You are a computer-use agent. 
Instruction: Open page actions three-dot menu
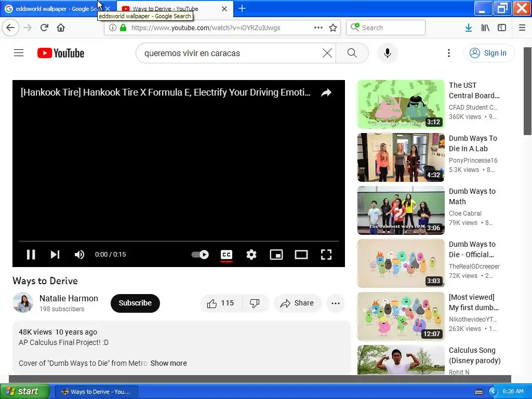[318, 28]
